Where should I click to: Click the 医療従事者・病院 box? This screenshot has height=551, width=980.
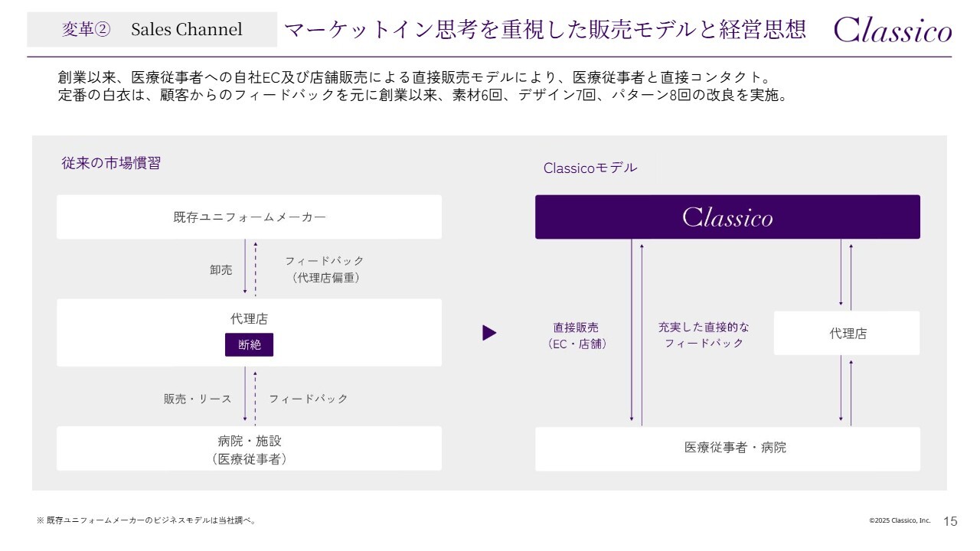[727, 448]
